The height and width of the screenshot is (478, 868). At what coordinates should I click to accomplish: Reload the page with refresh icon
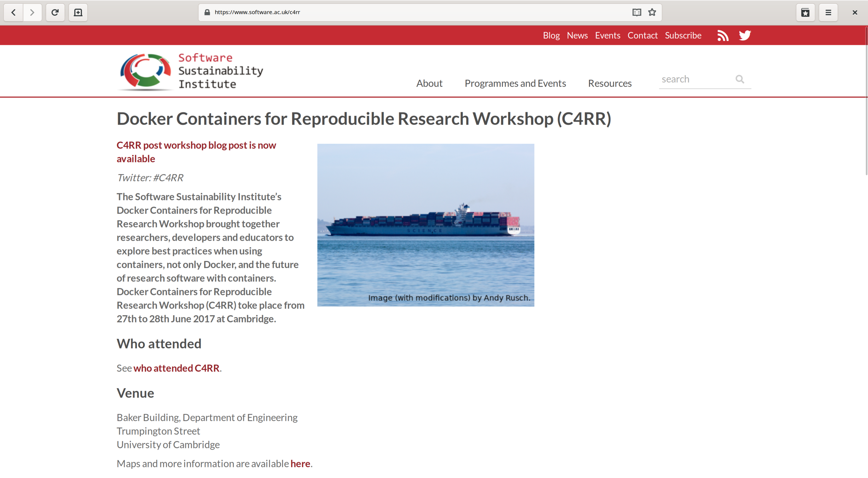(x=55, y=12)
